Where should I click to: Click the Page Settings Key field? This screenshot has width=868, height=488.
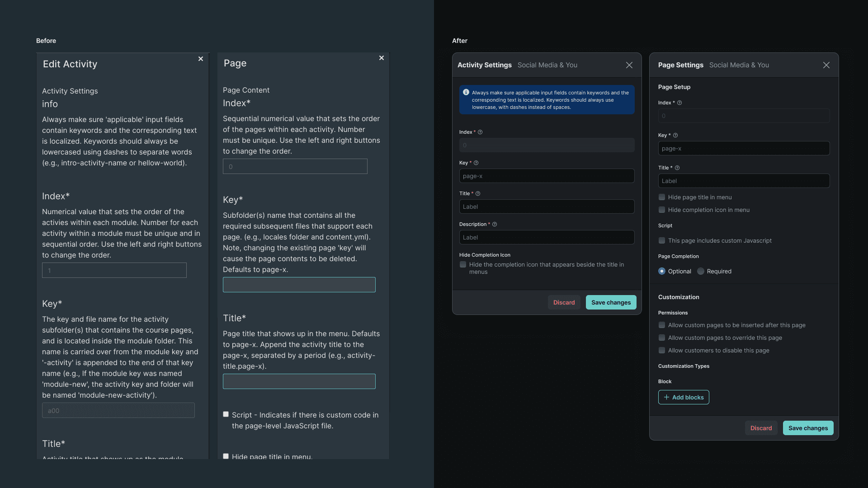[x=744, y=149]
